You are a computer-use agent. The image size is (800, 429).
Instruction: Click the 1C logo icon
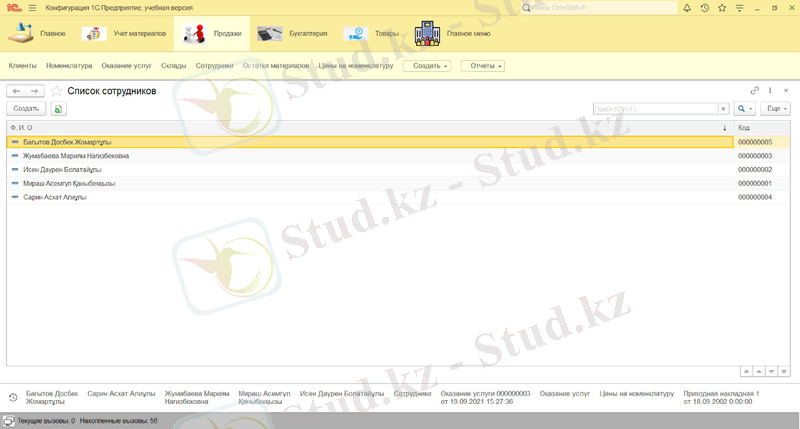pos(14,8)
